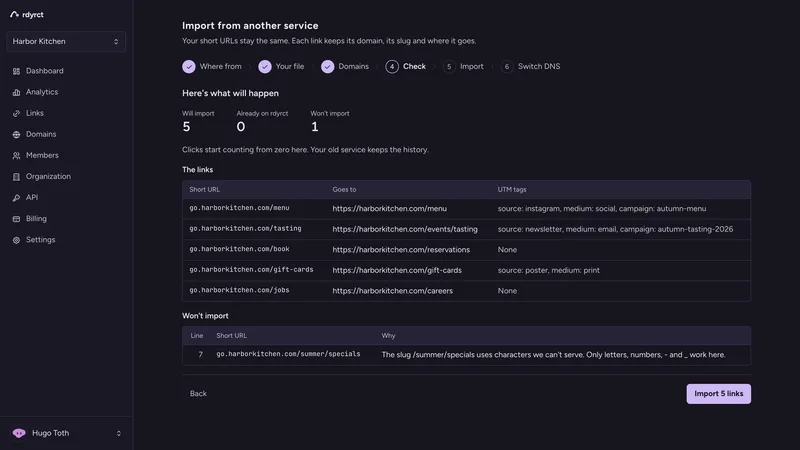
Task: Click the checkmark on Where from step
Action: point(189,66)
